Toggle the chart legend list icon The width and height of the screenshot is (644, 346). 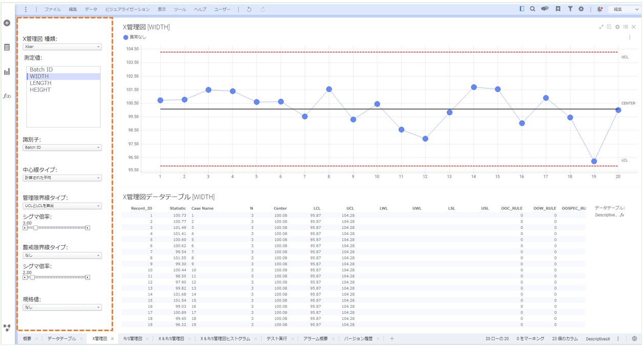pos(626,27)
